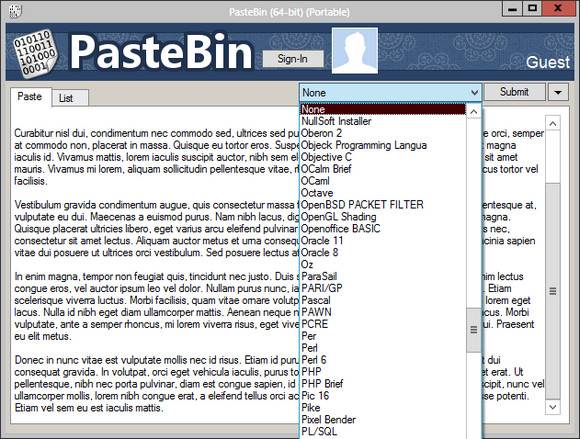Choose ParaSail syntax

tap(383, 276)
